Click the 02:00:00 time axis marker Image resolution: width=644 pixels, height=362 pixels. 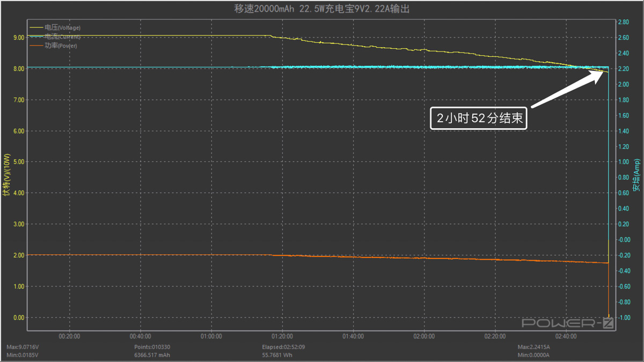click(x=424, y=336)
